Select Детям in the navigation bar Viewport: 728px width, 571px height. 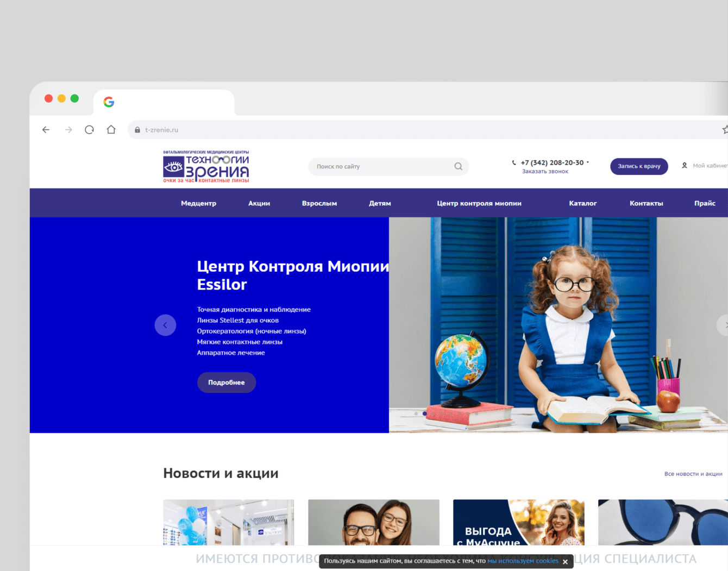click(380, 203)
